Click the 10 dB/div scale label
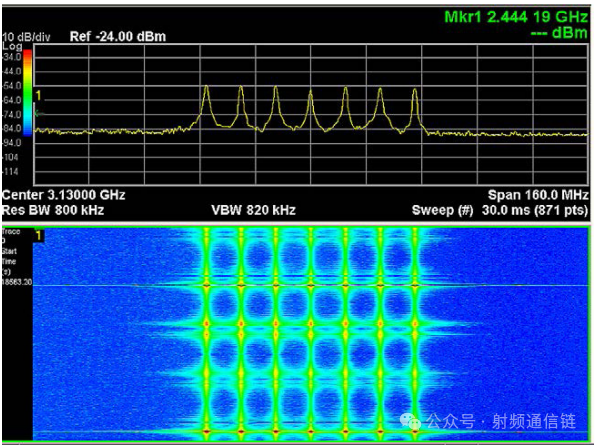The width and height of the screenshot is (595, 445). [26, 38]
